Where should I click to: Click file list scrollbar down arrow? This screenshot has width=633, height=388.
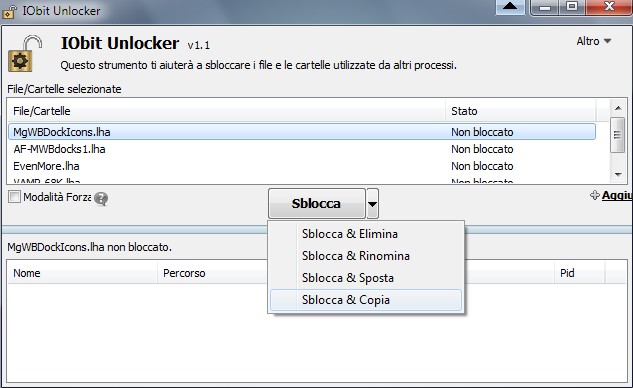(618, 175)
